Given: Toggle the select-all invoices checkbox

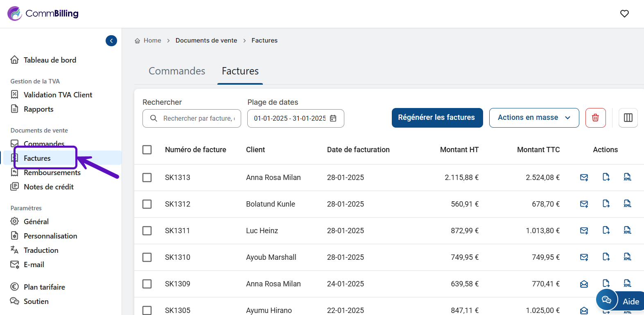Looking at the screenshot, I should click(x=147, y=150).
